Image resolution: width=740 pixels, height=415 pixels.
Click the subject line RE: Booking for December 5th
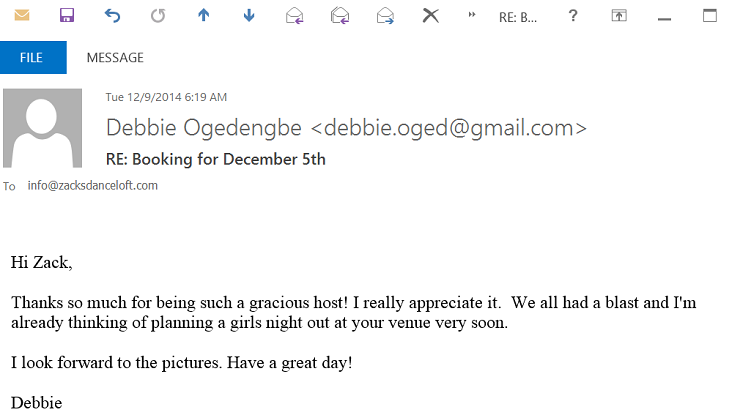point(216,159)
